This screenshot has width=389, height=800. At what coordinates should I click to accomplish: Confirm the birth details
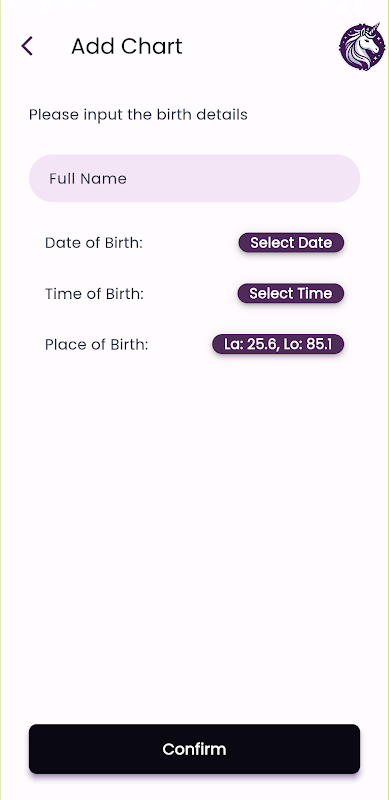click(x=194, y=749)
